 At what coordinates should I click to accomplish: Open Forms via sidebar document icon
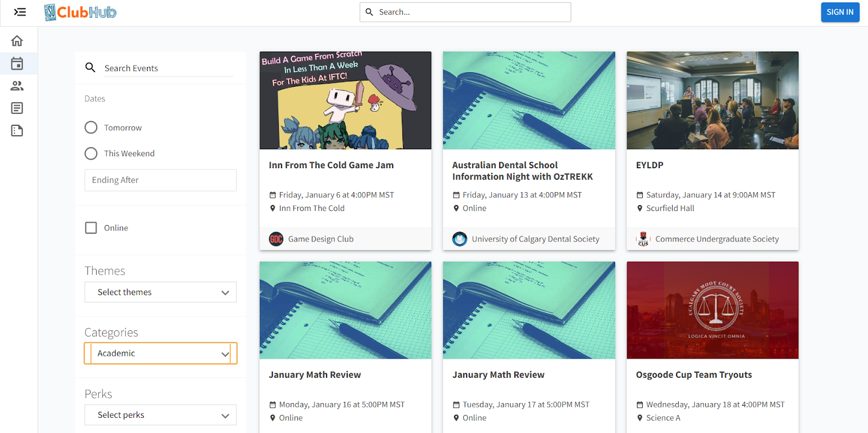(17, 130)
